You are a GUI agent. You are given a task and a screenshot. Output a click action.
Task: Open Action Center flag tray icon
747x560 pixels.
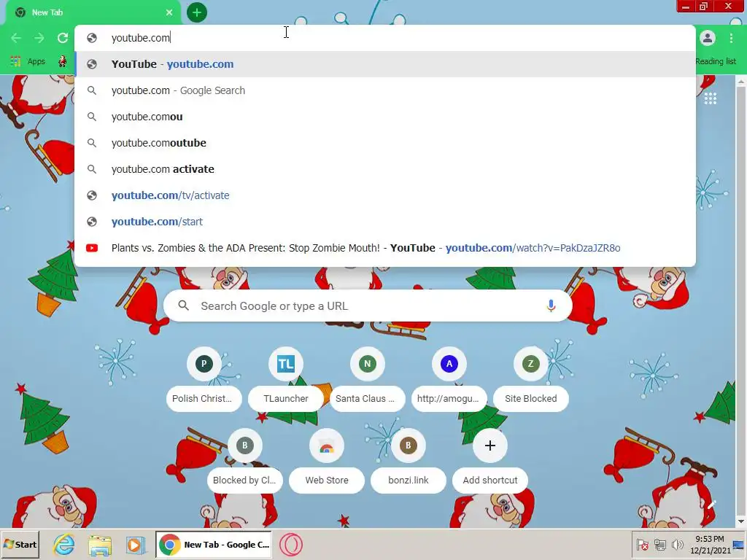click(x=642, y=544)
